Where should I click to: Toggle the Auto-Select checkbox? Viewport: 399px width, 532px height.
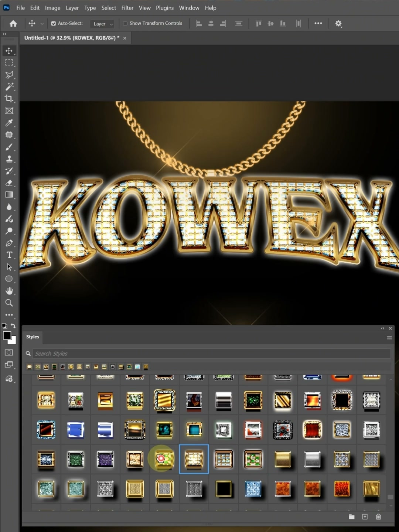54,23
